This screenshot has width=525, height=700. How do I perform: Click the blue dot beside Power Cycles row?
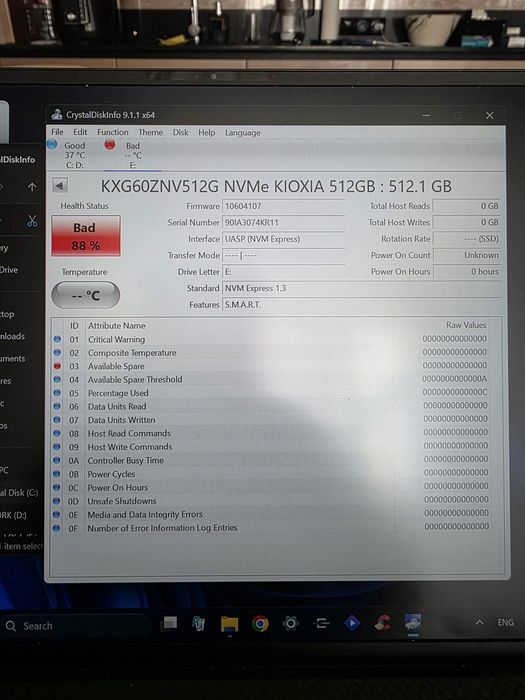57,474
